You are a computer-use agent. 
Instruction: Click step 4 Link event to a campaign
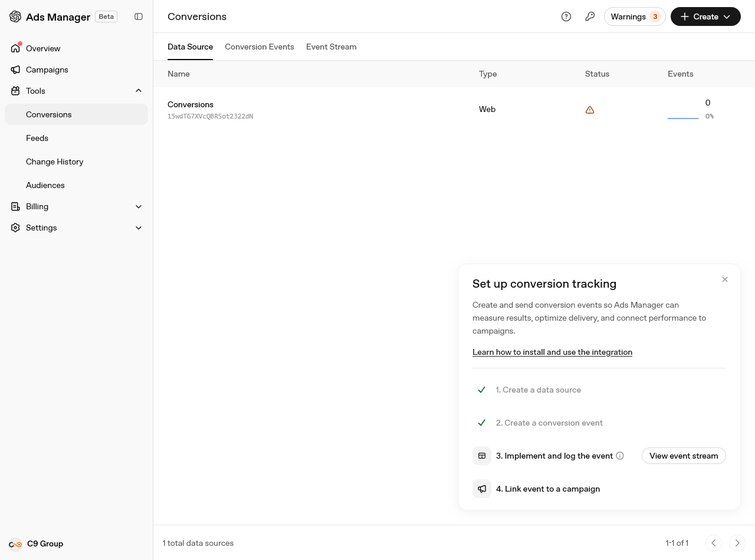coord(548,489)
